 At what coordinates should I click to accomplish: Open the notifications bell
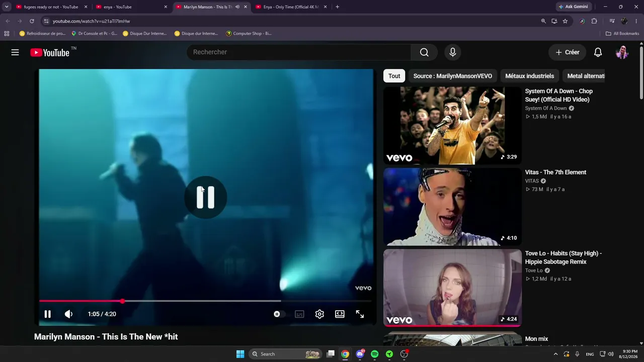coord(598,52)
